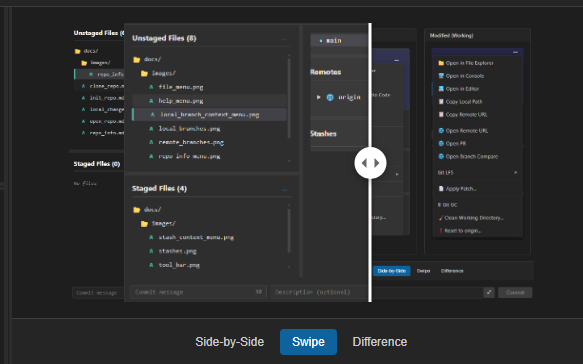The width and height of the screenshot is (583, 364).
Task: Click the small Difference label inside the compared image
Action: click(452, 271)
